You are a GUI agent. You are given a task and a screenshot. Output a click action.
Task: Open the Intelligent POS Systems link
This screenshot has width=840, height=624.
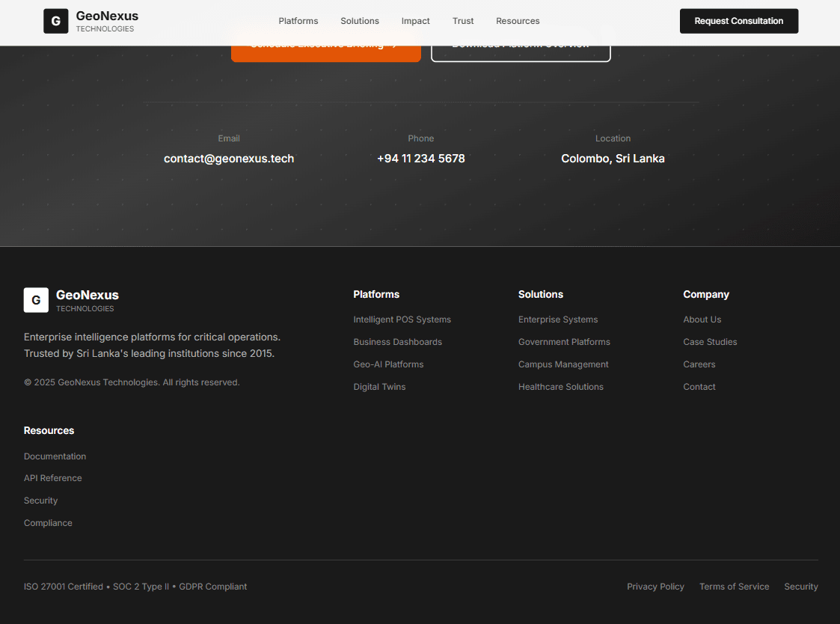(402, 319)
